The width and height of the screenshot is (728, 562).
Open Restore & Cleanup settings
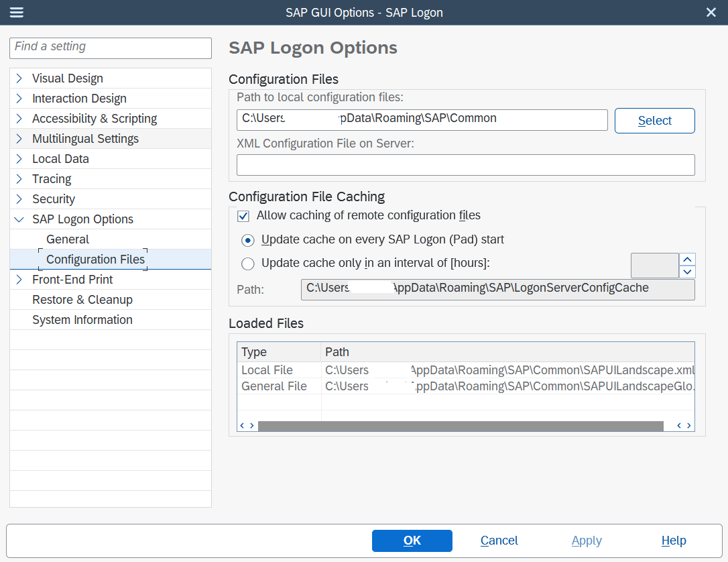tap(82, 300)
